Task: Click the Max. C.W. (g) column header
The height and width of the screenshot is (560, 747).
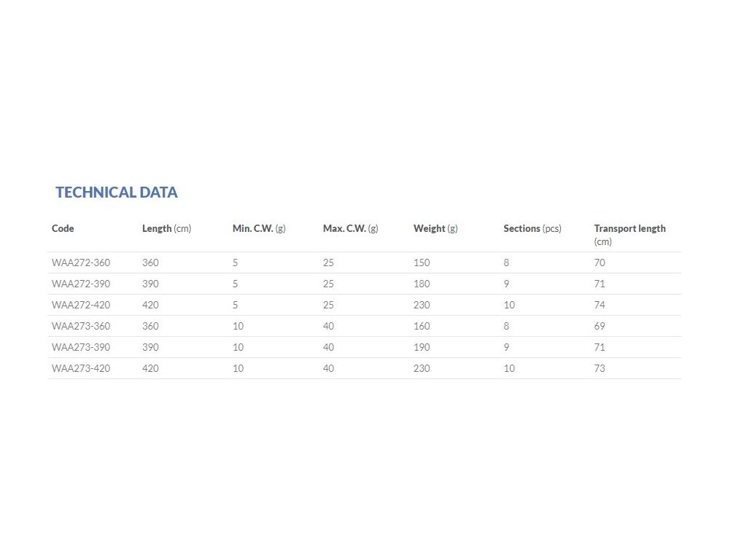Action: click(350, 228)
